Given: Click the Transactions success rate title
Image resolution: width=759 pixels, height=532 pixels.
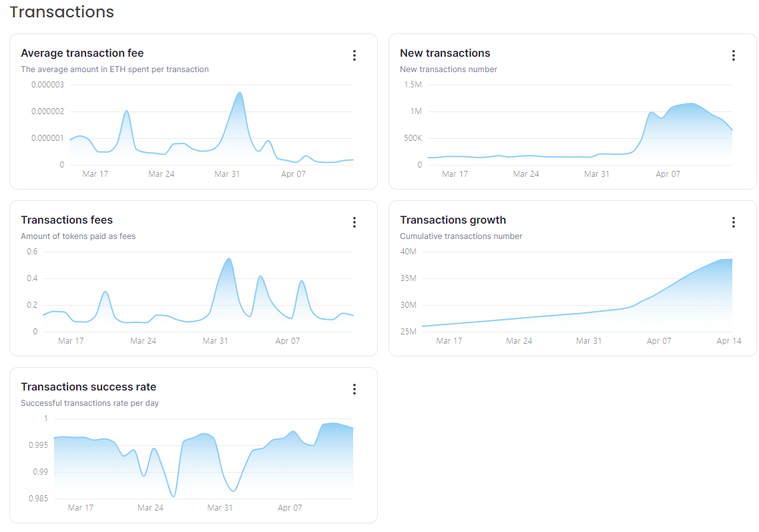Looking at the screenshot, I should tap(89, 387).
